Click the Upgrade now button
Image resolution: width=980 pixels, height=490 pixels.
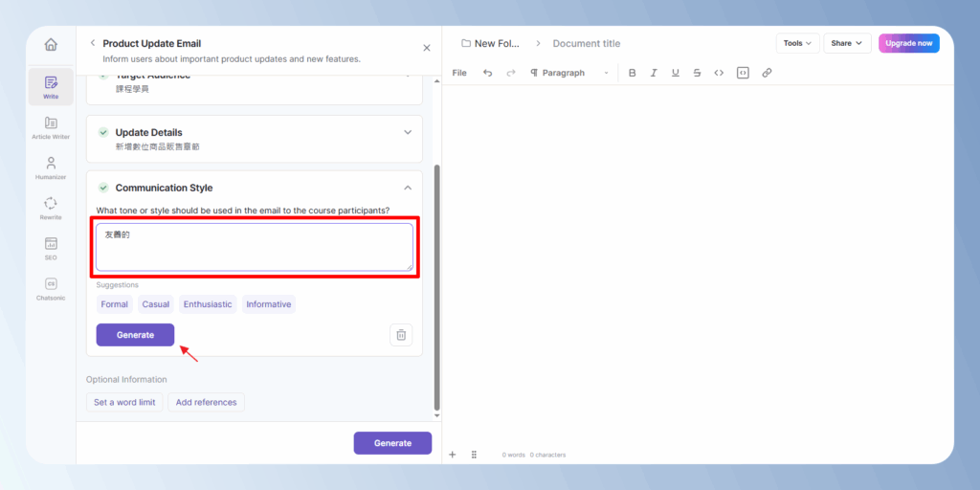click(x=909, y=43)
